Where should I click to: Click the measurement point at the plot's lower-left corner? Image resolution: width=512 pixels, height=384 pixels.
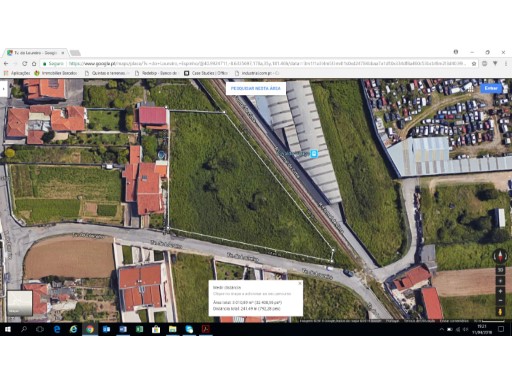(x=167, y=229)
